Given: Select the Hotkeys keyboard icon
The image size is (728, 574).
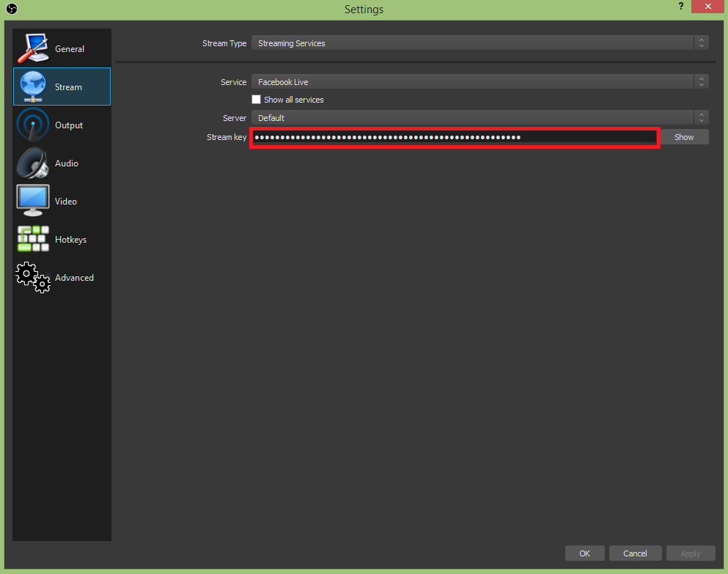Looking at the screenshot, I should click(x=33, y=239).
